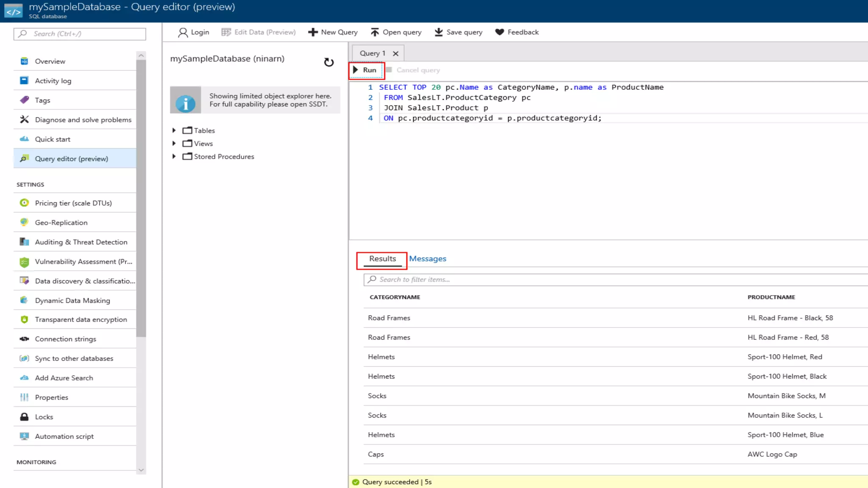Click the disabled Cancel query button
The image size is (868, 488).
[413, 70]
